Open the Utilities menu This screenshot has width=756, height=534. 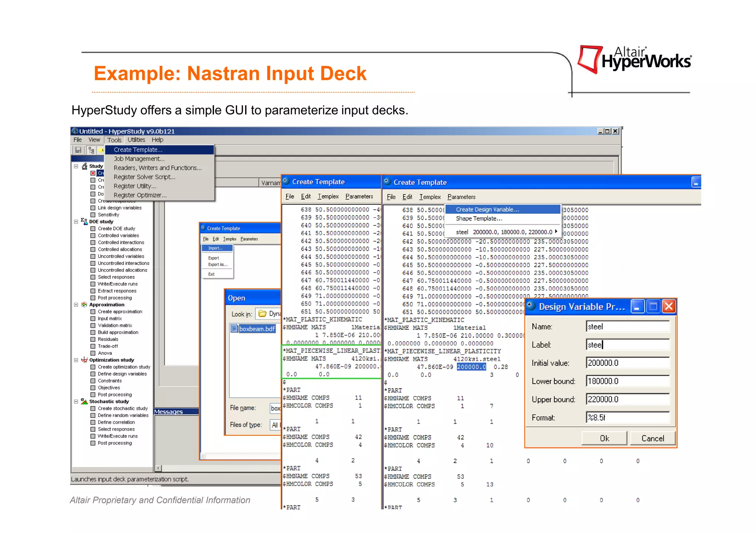[136, 140]
